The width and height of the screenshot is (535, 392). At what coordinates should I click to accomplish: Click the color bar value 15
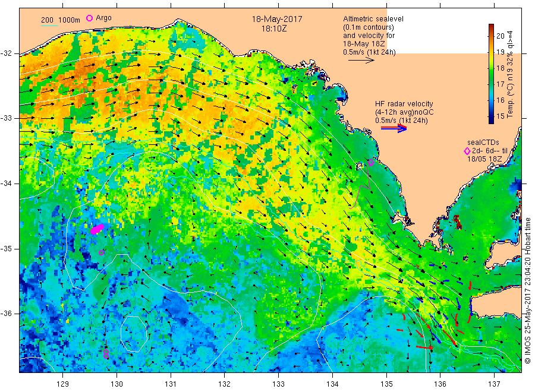coord(500,116)
